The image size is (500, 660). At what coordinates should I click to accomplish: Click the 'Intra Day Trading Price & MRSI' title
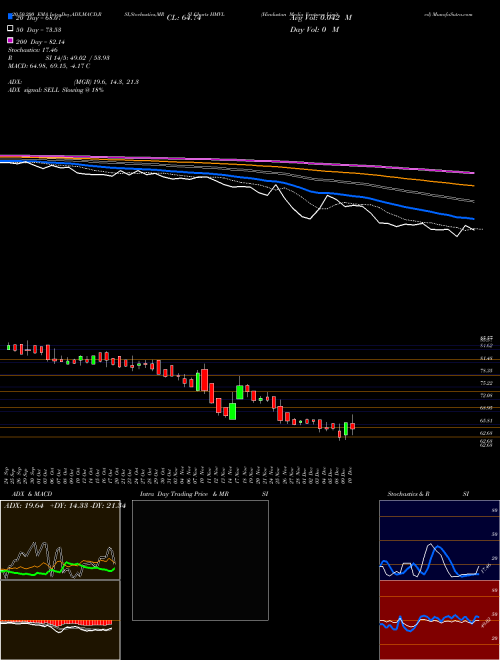(204, 494)
